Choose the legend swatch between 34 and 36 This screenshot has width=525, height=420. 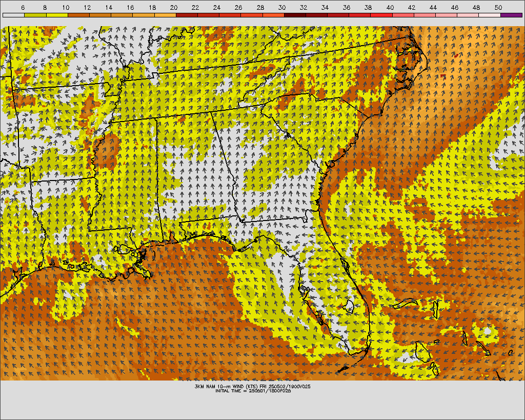[338, 15]
